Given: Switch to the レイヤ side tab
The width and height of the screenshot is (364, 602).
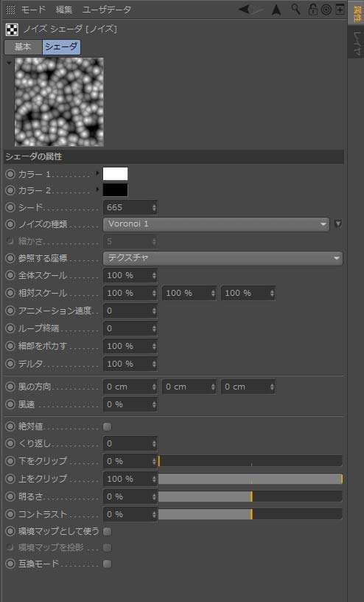Looking at the screenshot, I should 357,42.
